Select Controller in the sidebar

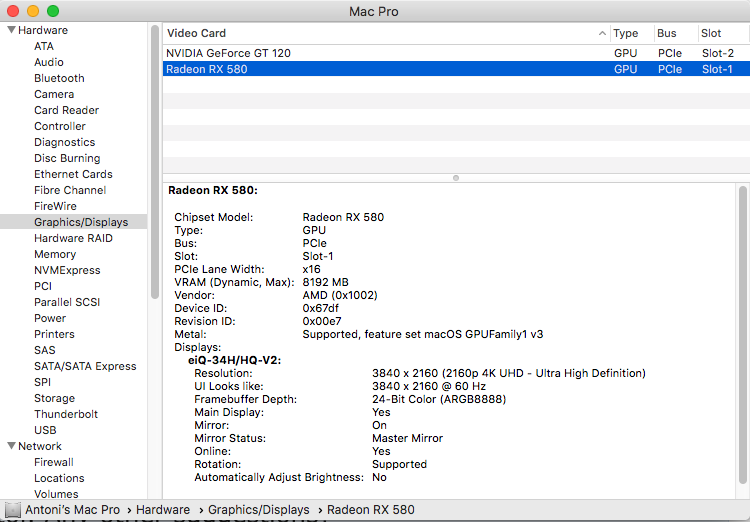[x=60, y=126]
